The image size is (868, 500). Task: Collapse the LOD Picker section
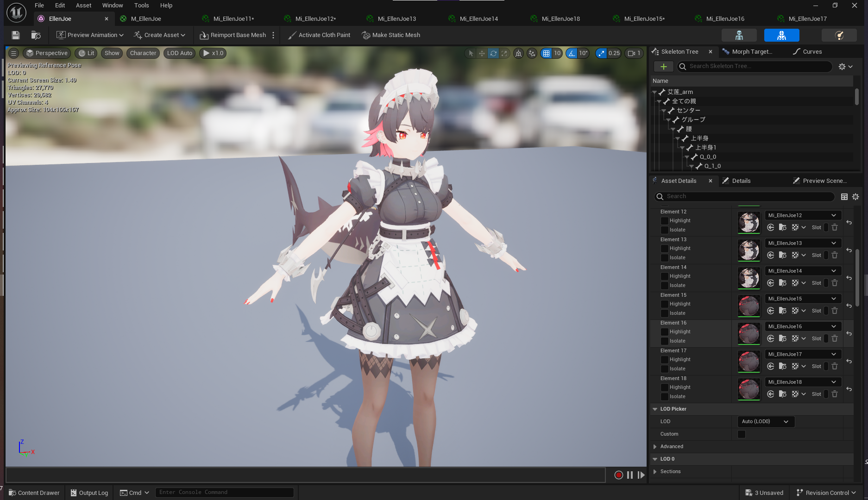click(655, 409)
